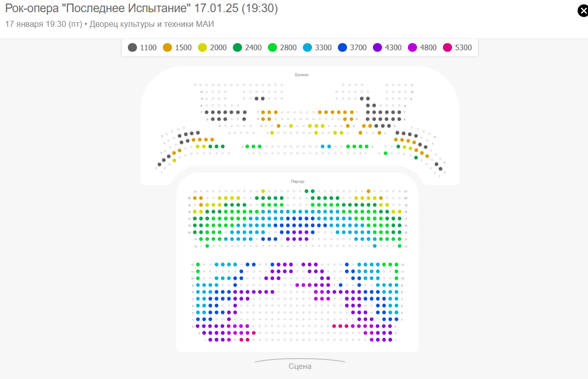Click the Балкон section label
The image size is (588, 379).
click(x=301, y=75)
